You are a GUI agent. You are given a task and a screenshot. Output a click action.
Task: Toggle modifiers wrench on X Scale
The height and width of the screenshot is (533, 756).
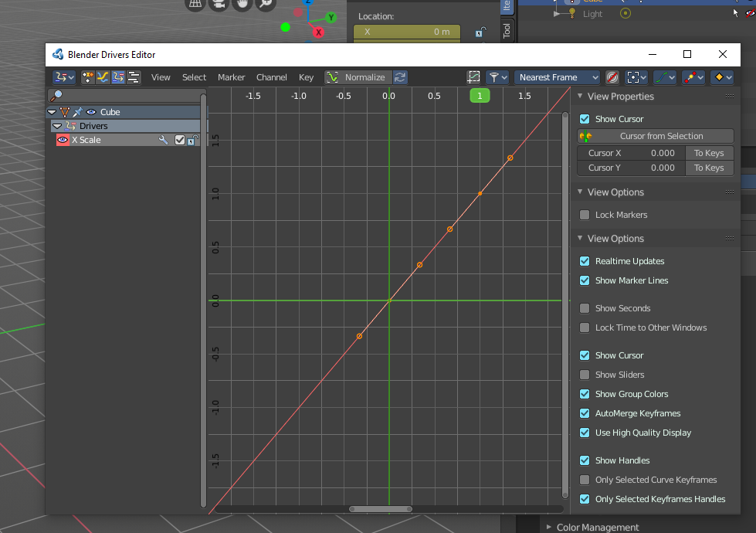(164, 140)
